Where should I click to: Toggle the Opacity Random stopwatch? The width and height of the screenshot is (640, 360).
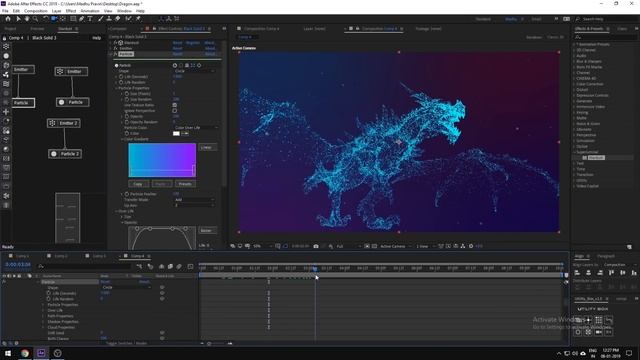pyautogui.click(x=127, y=122)
